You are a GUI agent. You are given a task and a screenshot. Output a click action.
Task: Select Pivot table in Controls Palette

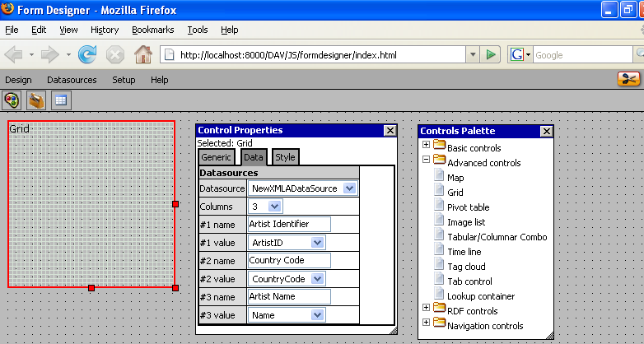tap(468, 207)
